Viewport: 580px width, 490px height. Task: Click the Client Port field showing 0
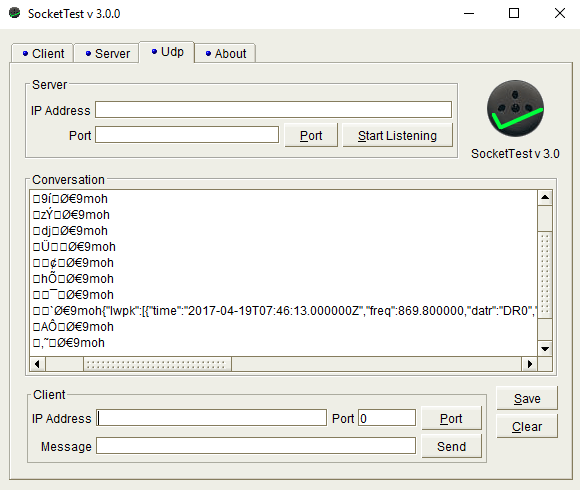click(387, 418)
